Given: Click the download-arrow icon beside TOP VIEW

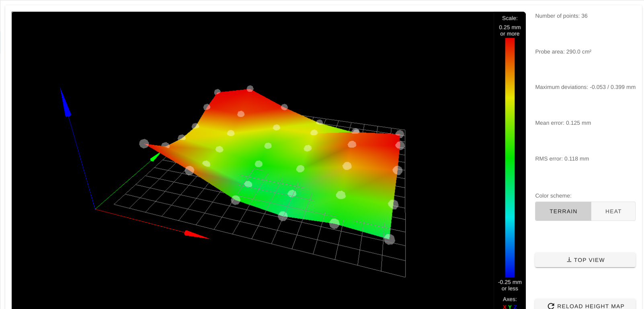Looking at the screenshot, I should tap(569, 260).
